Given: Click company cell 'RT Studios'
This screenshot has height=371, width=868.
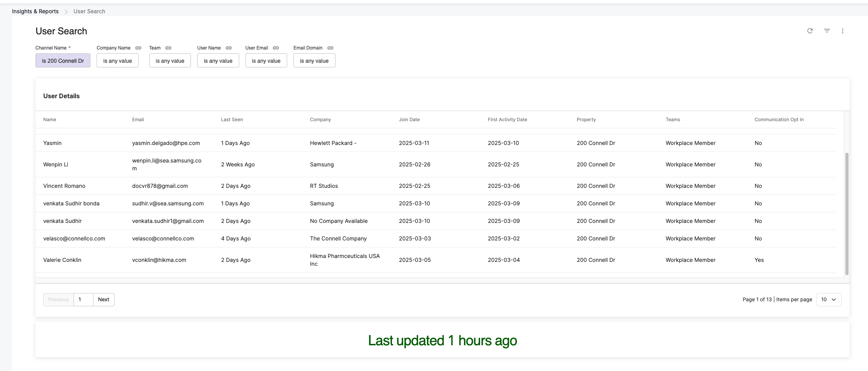Looking at the screenshot, I should click(x=324, y=186).
